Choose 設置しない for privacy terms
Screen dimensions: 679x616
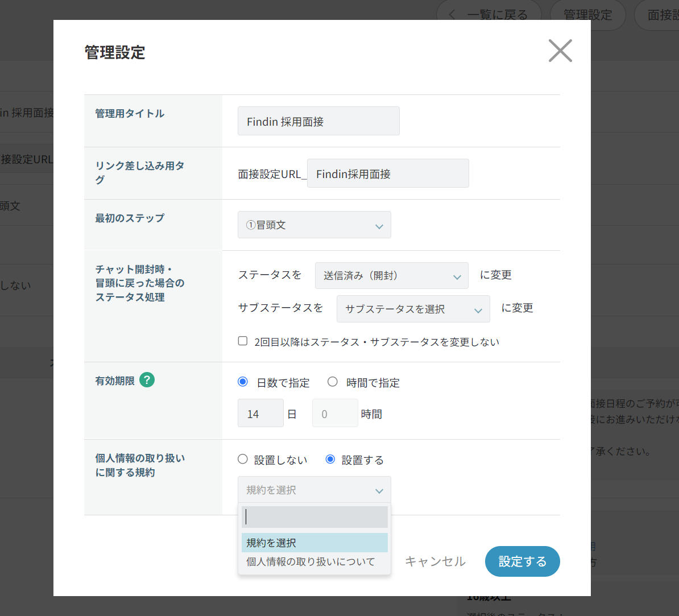point(243,460)
